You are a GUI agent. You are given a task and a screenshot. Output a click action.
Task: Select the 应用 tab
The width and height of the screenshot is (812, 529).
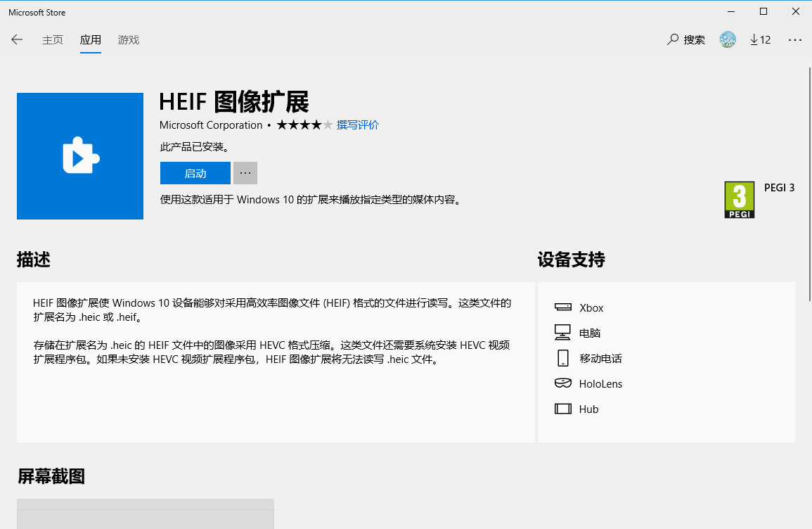click(90, 40)
